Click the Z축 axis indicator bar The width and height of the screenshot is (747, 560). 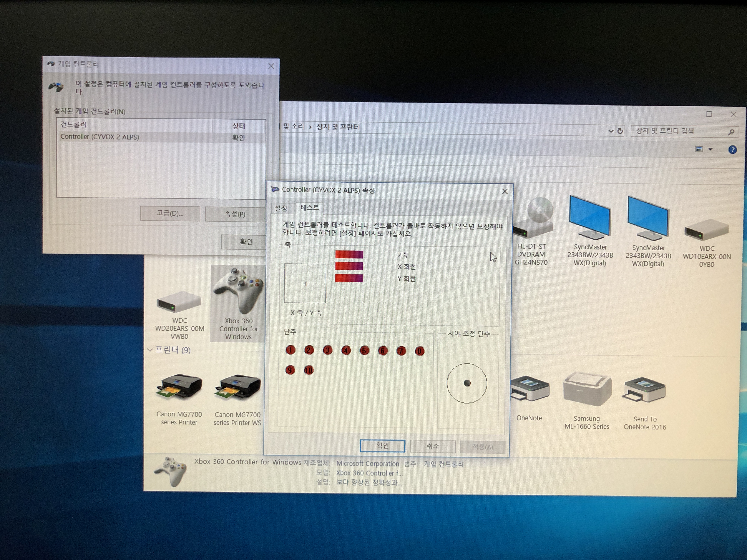coord(349,254)
